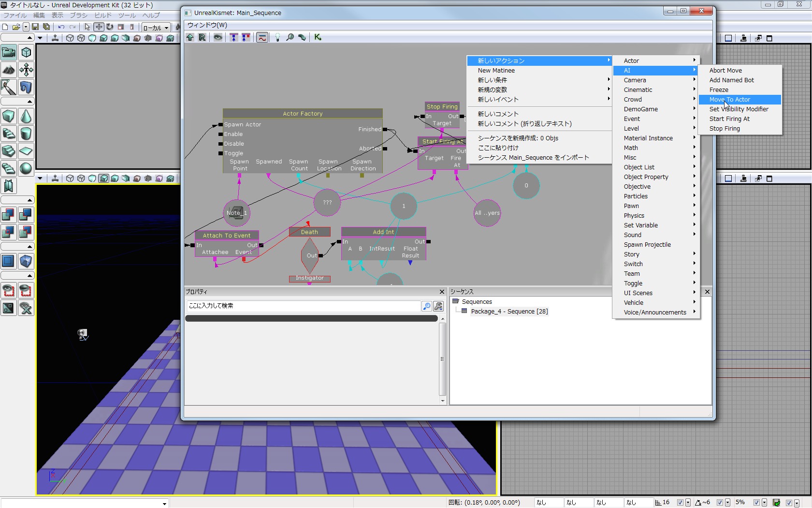The image size is (812, 508).
Task: Pick the Sphere brush primitive icon
Action: click(x=26, y=168)
